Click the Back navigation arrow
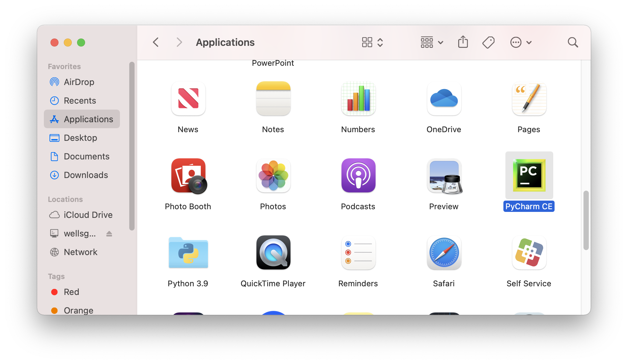 156,42
